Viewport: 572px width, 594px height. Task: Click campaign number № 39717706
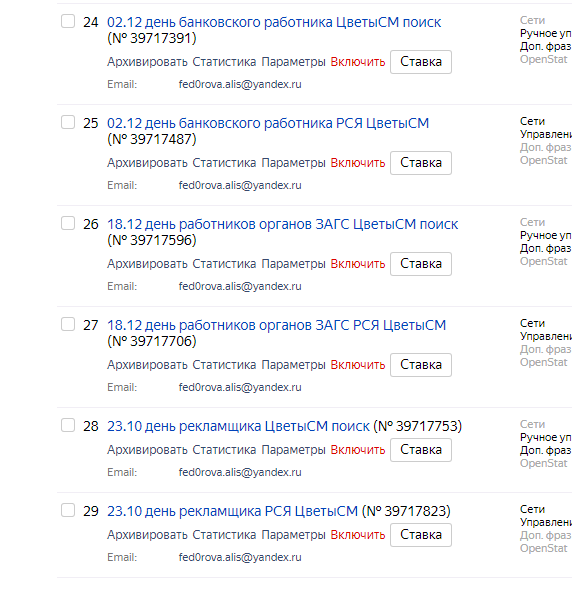(x=152, y=341)
